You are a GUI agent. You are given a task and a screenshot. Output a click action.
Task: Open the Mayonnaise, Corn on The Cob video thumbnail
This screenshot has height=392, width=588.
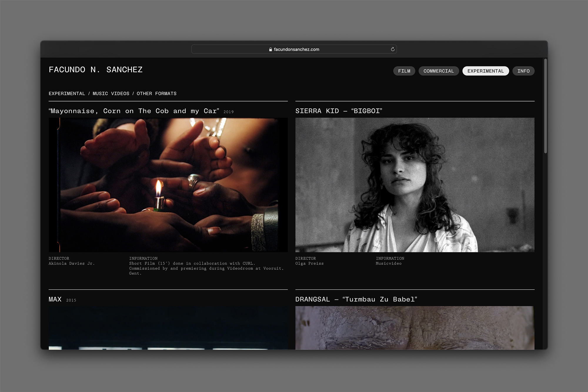click(x=168, y=185)
